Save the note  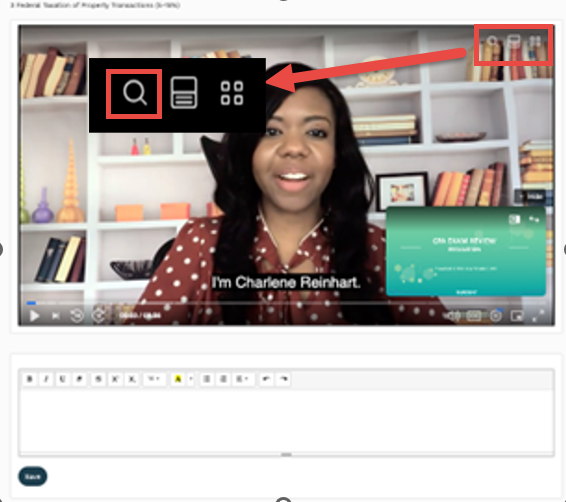coord(32,477)
